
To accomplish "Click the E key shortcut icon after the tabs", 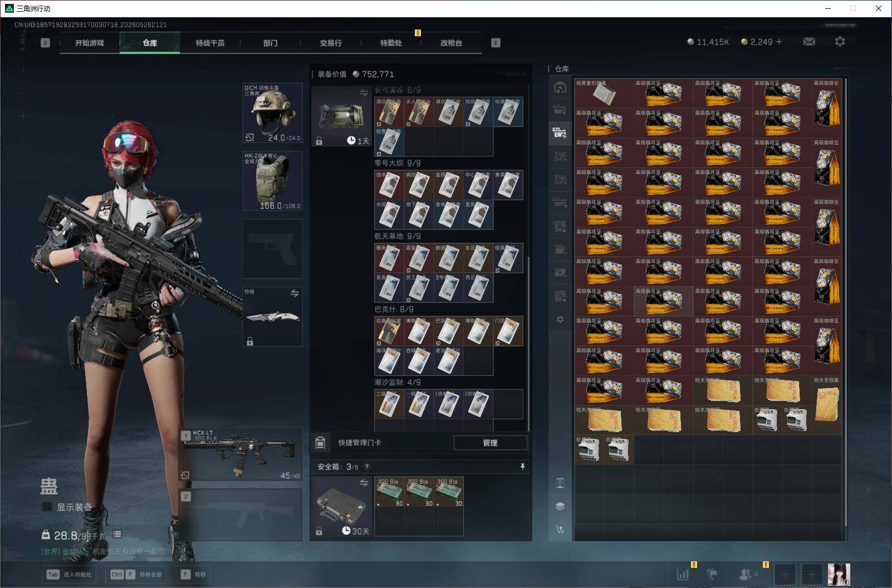I will click(x=496, y=43).
